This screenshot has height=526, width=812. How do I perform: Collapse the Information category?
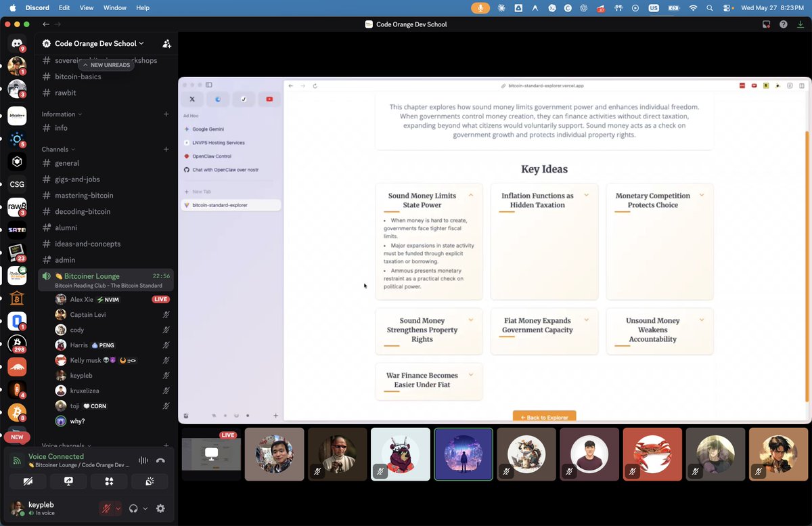(62, 114)
